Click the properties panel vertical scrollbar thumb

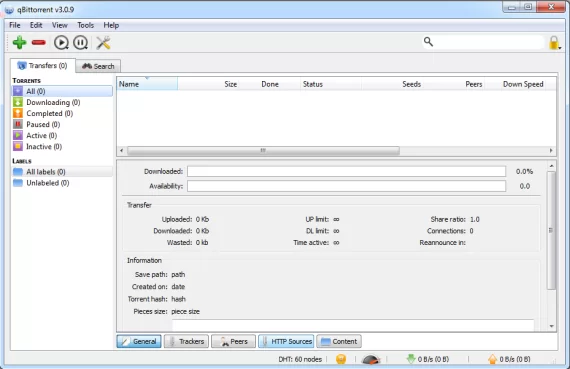pyautogui.click(x=551, y=230)
